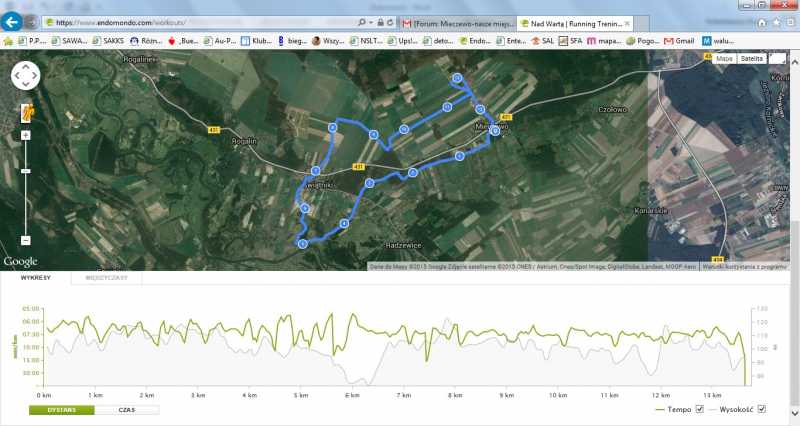This screenshot has height=426, width=800.
Task: Open the Pogo... bookmark
Action: click(643, 41)
